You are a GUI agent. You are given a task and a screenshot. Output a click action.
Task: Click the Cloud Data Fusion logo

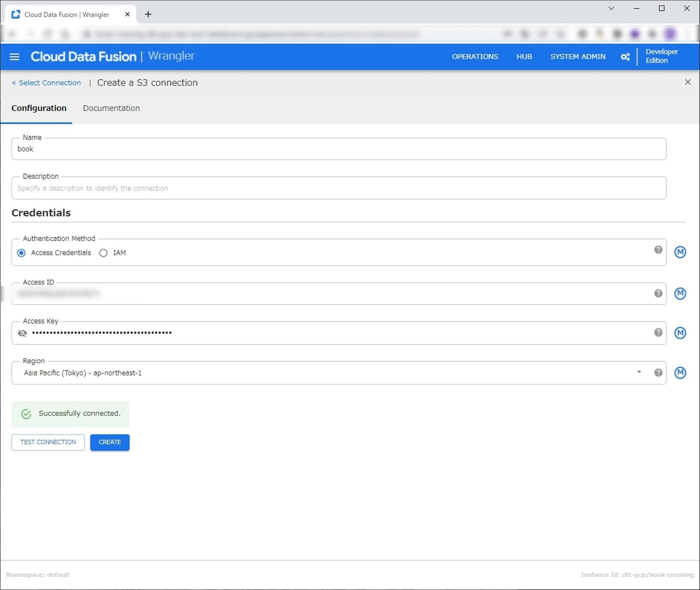[83, 57]
